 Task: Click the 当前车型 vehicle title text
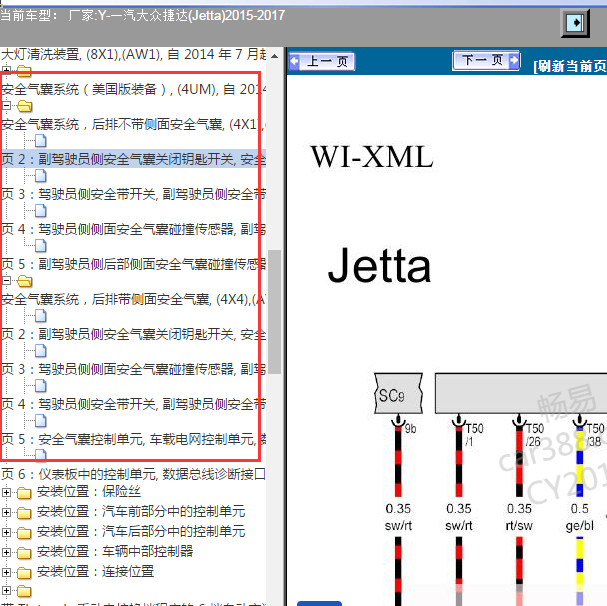(142, 15)
